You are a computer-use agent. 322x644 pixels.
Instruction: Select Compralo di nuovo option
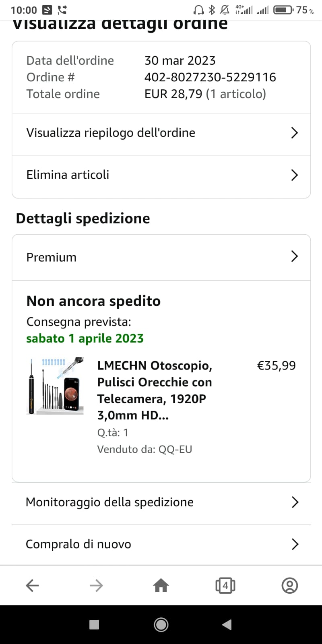78,544
